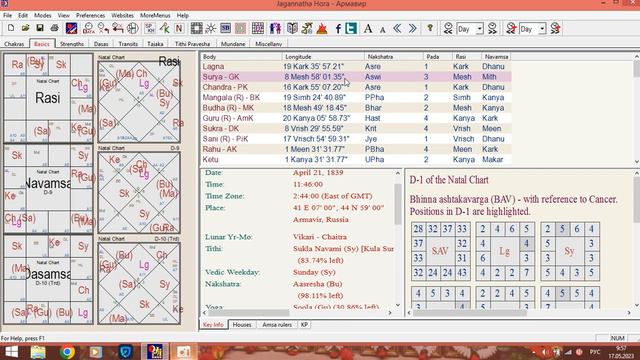Click the sun KT toolbar icon
The image size is (640, 360).
pyautogui.click(x=211, y=28)
